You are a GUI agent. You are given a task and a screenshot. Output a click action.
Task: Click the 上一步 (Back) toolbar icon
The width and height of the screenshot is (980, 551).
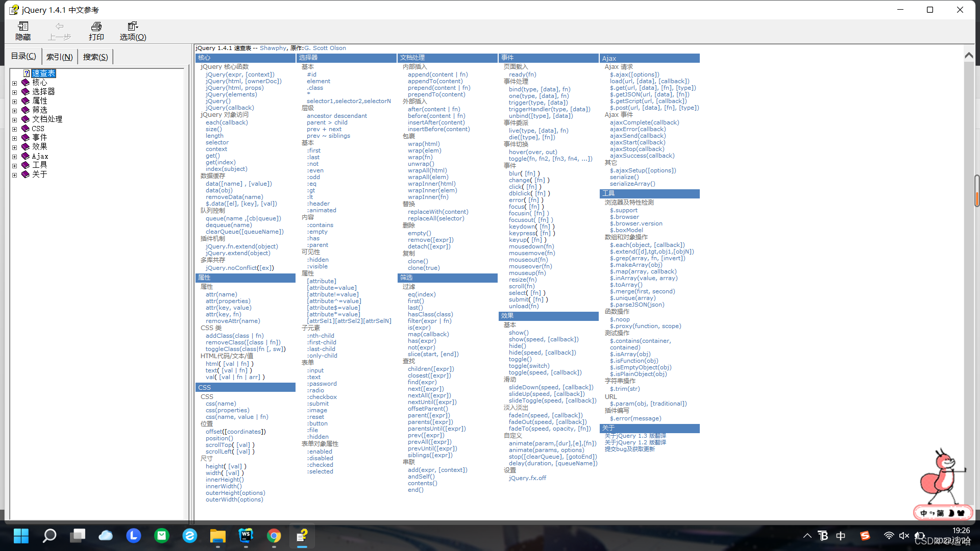pos(60,31)
